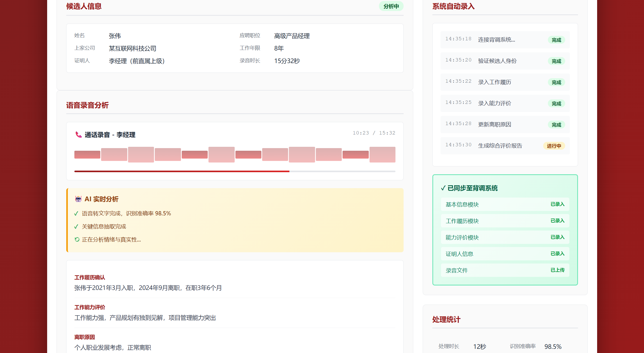Image resolution: width=644 pixels, height=353 pixels.
Task: Click the 进行中 badge for 生成综合评价报告
Action: point(554,146)
